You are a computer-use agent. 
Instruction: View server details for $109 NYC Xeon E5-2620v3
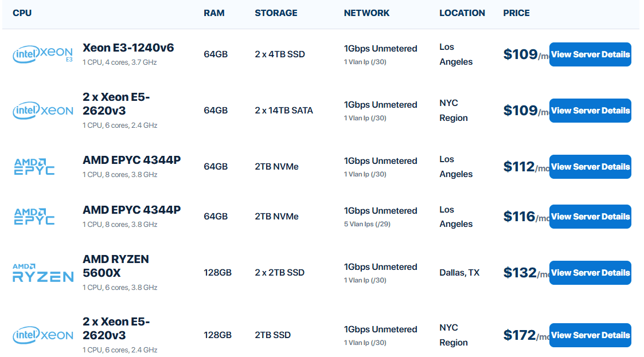coord(590,111)
